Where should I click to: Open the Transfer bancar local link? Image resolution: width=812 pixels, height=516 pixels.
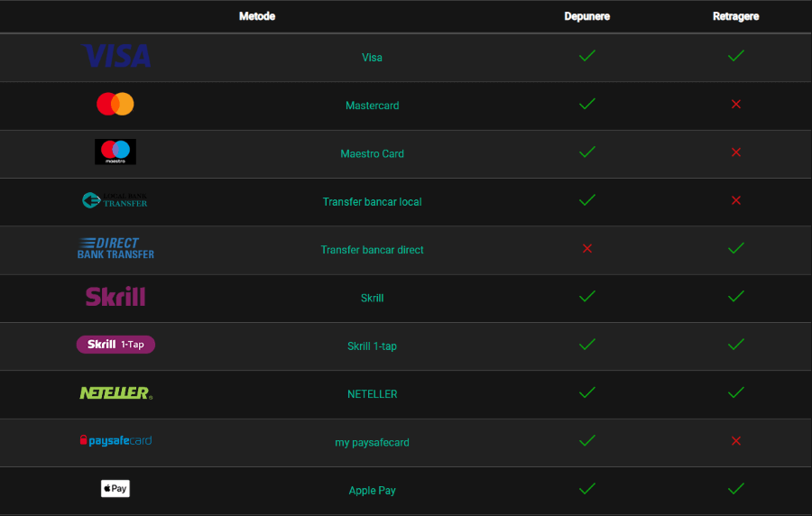[x=373, y=202]
